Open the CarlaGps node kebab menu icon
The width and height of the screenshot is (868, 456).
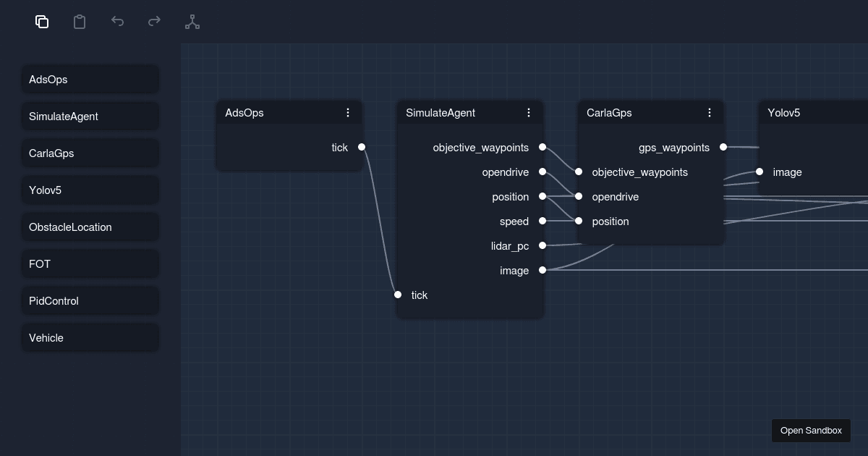pos(710,112)
